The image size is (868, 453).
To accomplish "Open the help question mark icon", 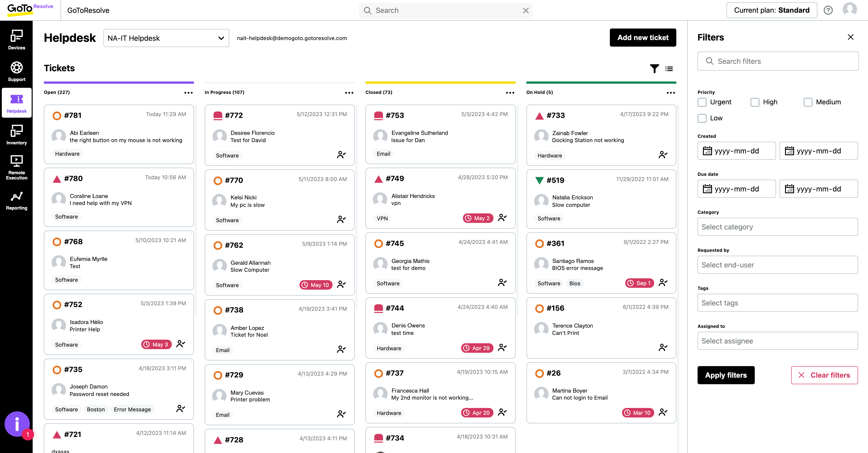I will point(828,10).
